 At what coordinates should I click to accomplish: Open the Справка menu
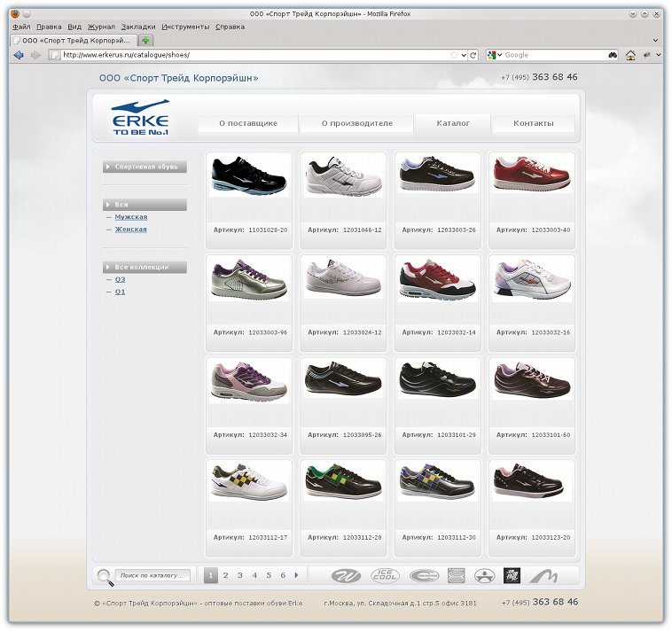pyautogui.click(x=230, y=27)
